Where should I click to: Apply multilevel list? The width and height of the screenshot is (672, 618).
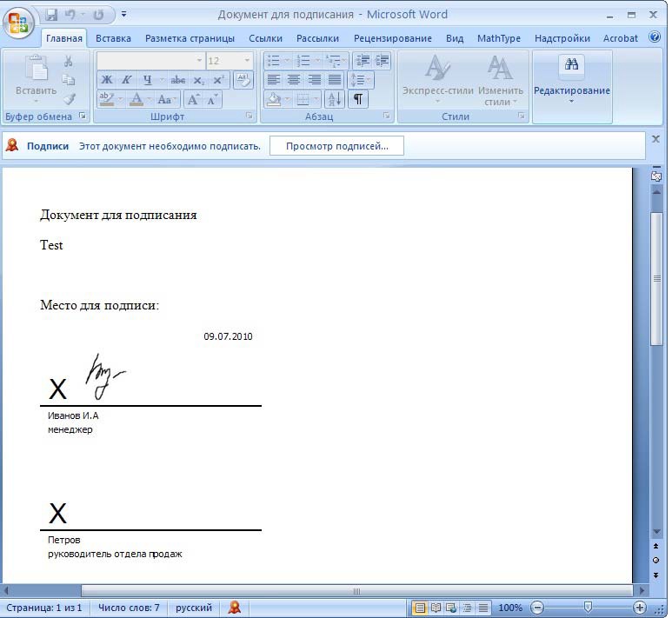click(333, 61)
